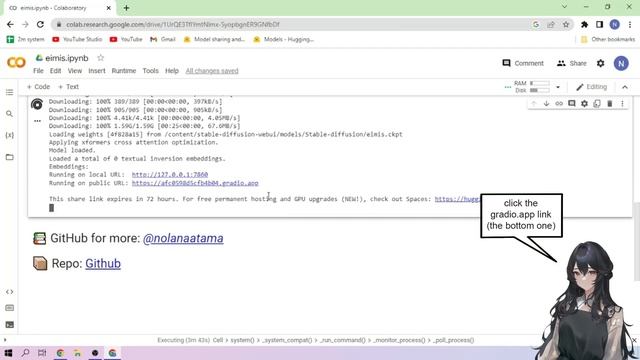Open the Tools menu

pyautogui.click(x=150, y=71)
